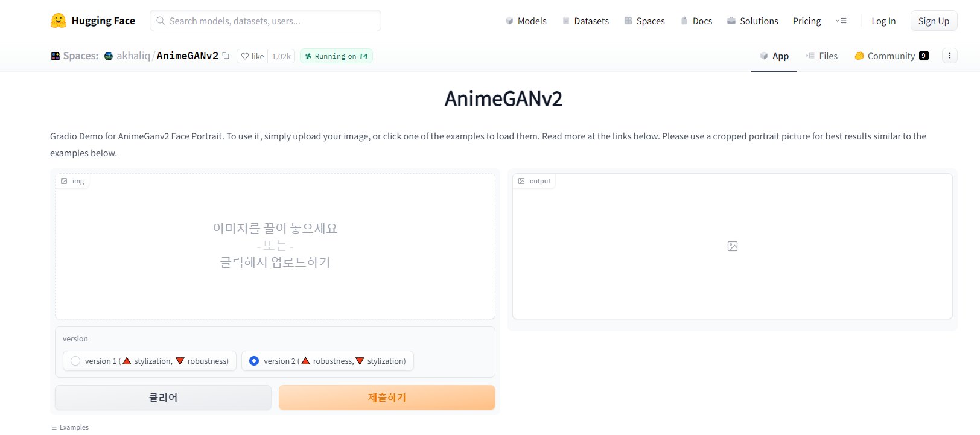Select the version 2 radio button
This screenshot has height=435, width=980.
point(254,361)
